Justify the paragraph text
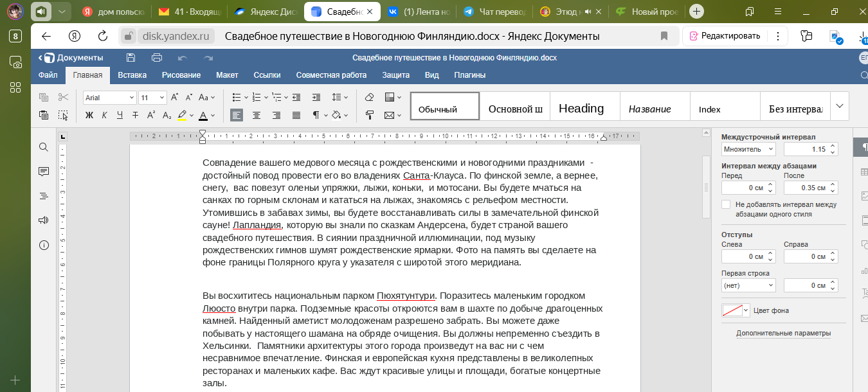The height and width of the screenshot is (392, 868). click(x=296, y=116)
